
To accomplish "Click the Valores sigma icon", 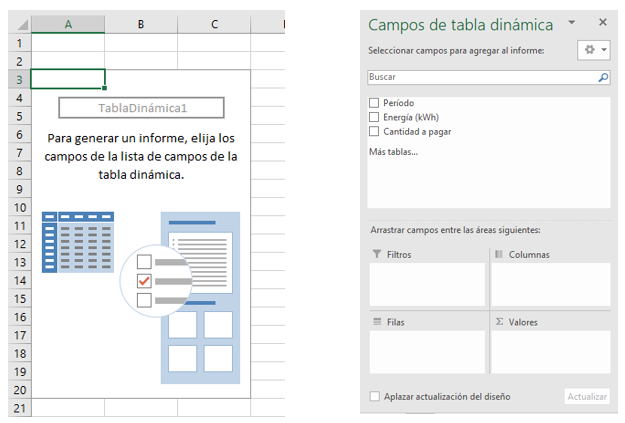I will coord(499,321).
